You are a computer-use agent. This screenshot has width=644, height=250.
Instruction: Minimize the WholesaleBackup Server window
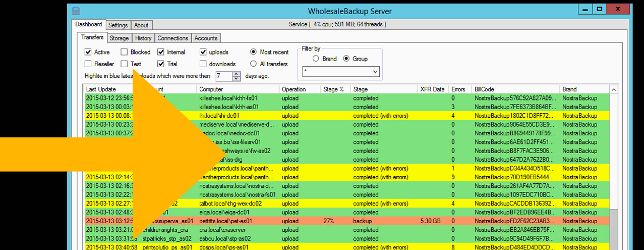pos(584,9)
